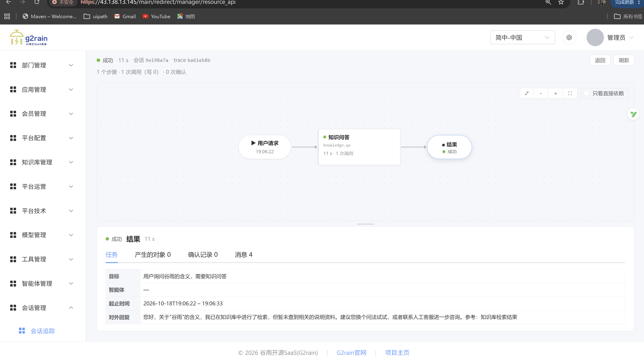
Task: Select the 知识问答 node in graph
Action: tap(359, 147)
